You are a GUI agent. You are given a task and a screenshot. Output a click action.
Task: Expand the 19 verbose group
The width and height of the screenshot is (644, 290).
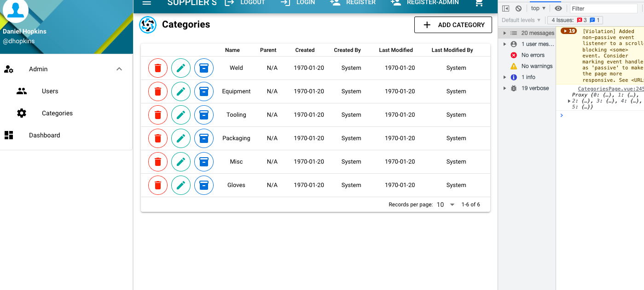[505, 88]
